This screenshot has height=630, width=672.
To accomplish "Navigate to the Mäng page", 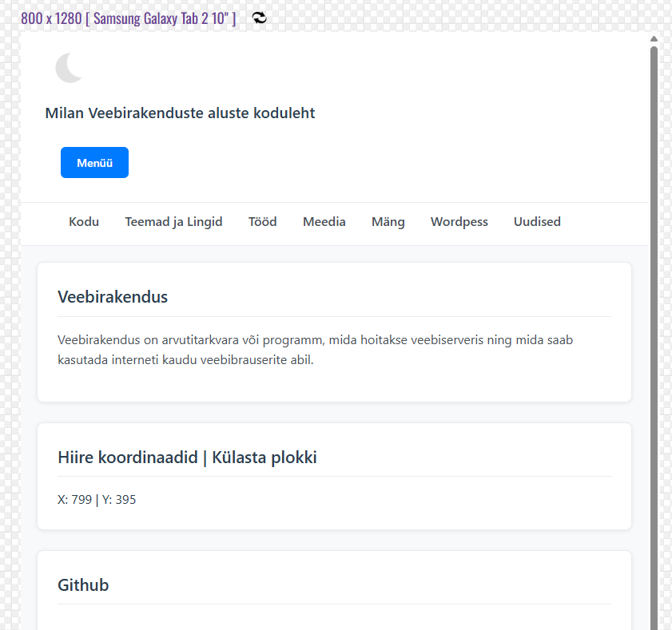I will 388,222.
